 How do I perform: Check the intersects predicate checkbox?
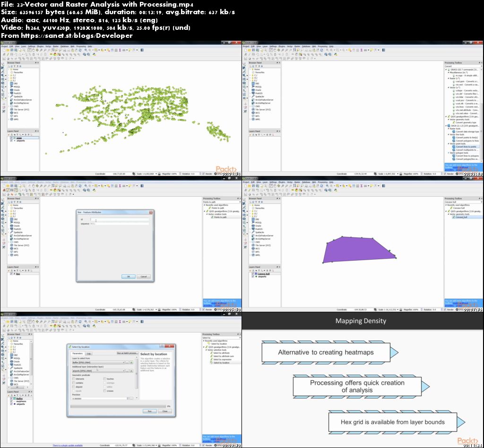(x=73, y=379)
